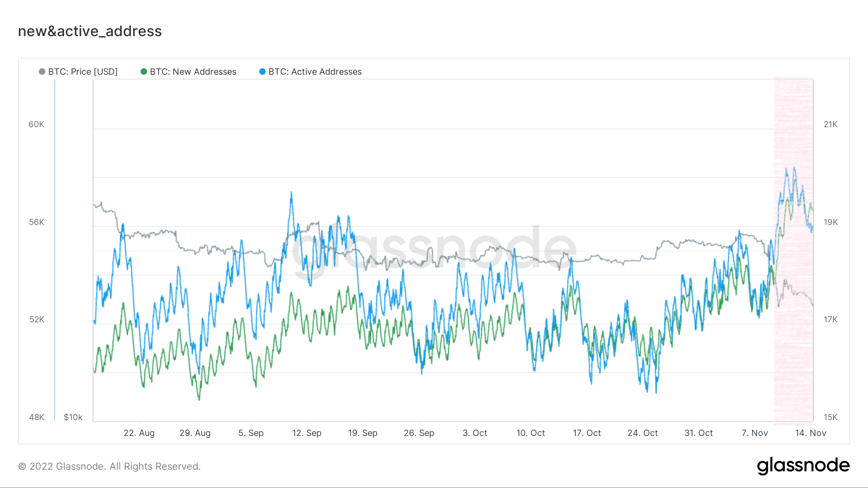This screenshot has width=868, height=488.
Task: Click the '$10k' price axis label
Action: 73,417
